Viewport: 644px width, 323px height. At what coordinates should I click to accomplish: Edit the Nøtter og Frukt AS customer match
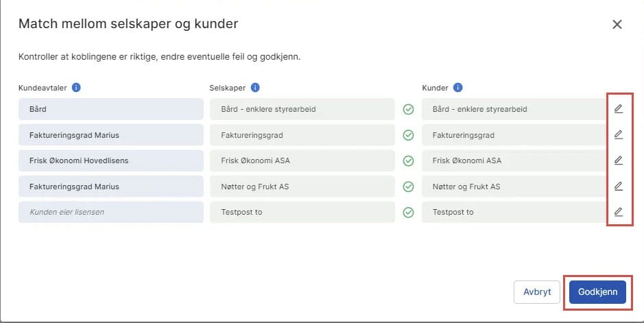618,187
